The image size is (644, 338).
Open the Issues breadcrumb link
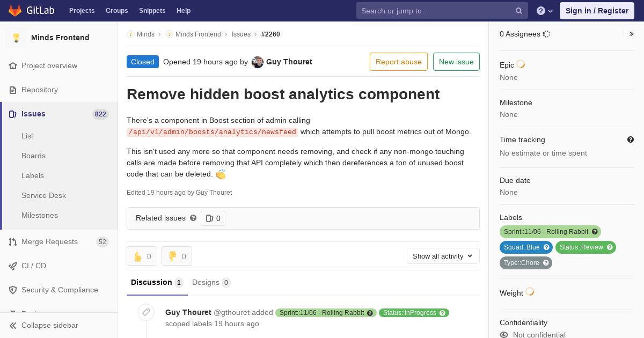click(x=241, y=34)
